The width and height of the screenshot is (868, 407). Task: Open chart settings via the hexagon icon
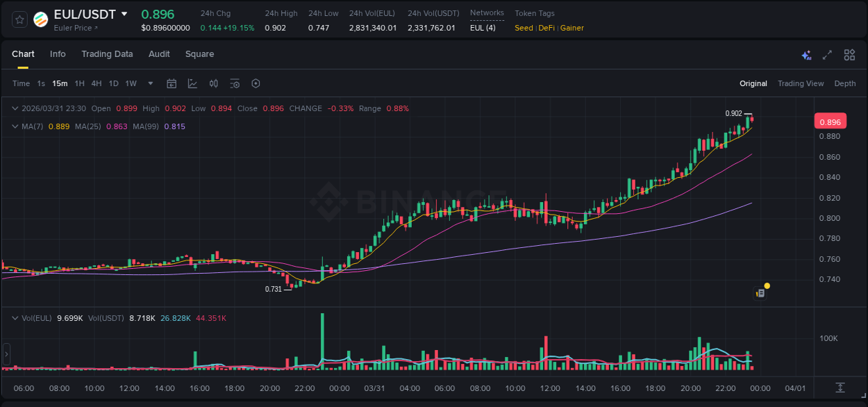[256, 83]
